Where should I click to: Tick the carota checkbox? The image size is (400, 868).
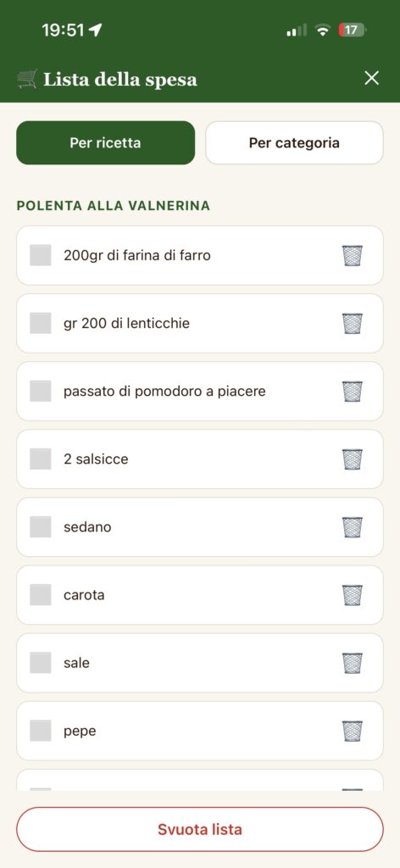tap(41, 595)
